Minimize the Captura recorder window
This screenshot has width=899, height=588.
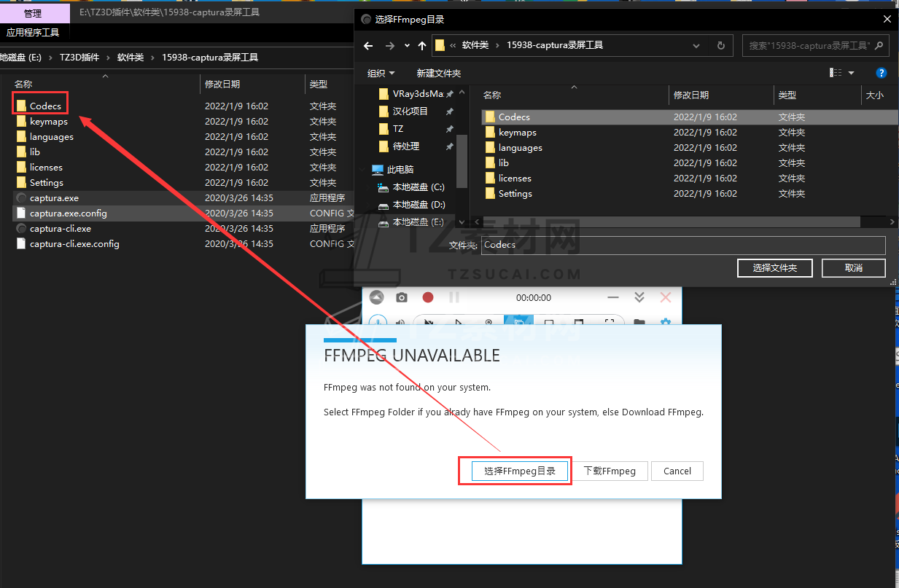[613, 297]
